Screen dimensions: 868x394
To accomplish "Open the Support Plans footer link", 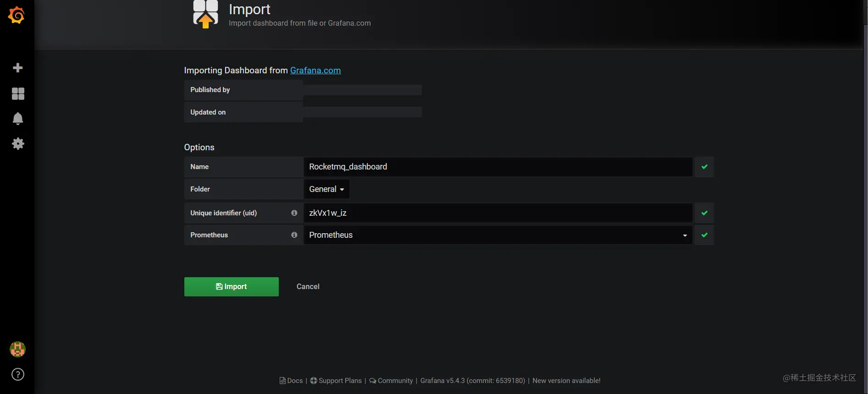I will pos(336,381).
